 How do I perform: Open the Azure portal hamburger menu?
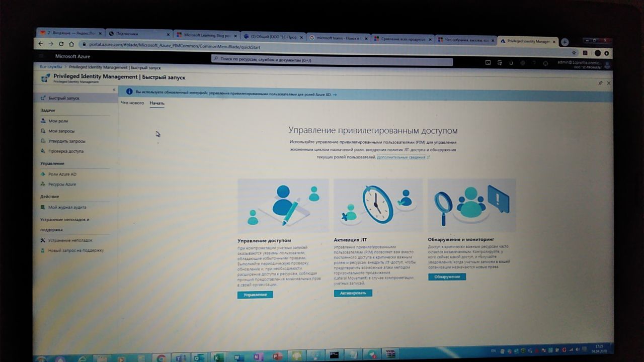(42, 56)
